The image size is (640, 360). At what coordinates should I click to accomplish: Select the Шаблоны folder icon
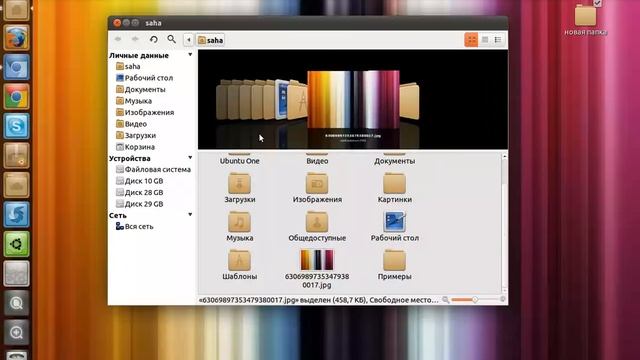point(240,260)
